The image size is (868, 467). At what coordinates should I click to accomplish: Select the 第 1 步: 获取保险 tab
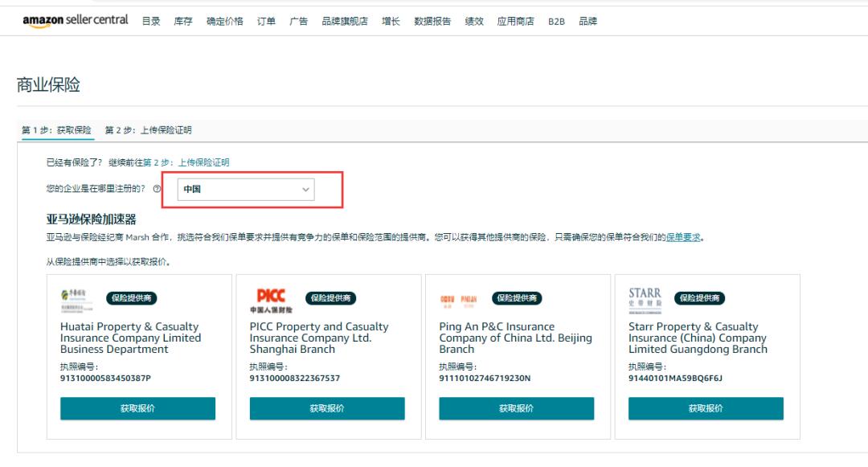[56, 130]
